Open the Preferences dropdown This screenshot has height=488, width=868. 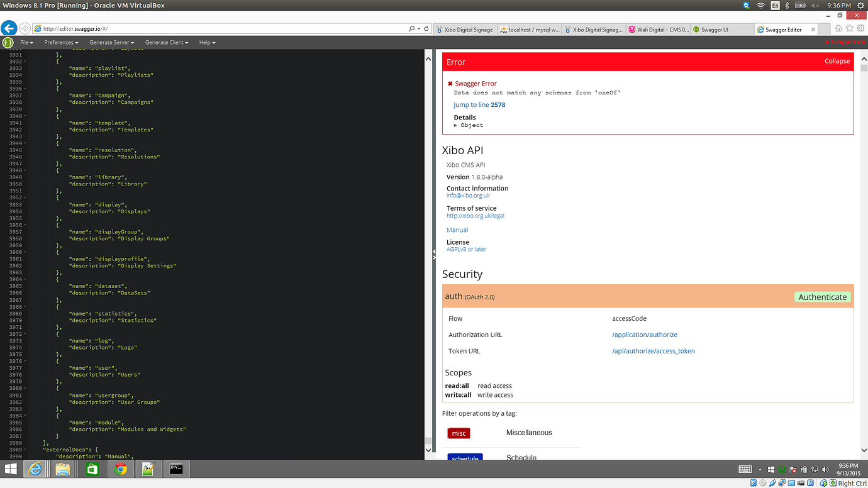60,42
